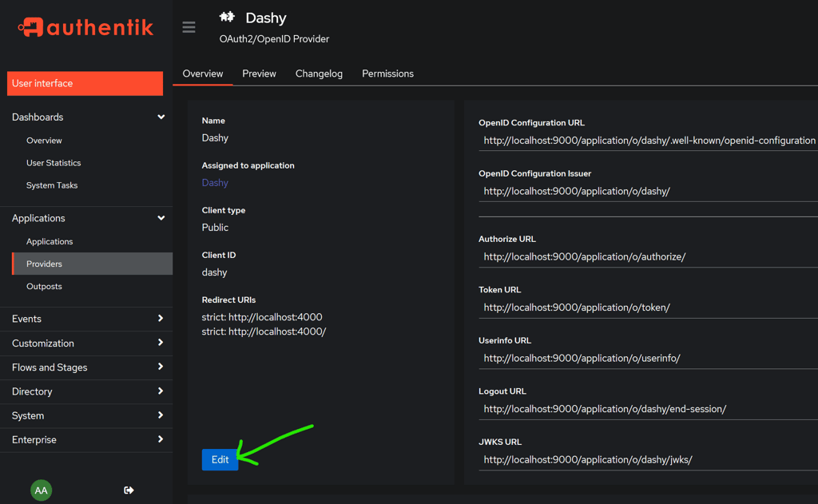
Task: Expand the Events section
Action: tap(86, 319)
